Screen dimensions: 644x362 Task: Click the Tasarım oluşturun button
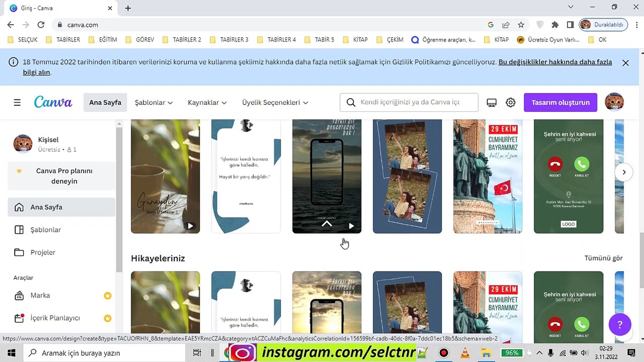560,103
